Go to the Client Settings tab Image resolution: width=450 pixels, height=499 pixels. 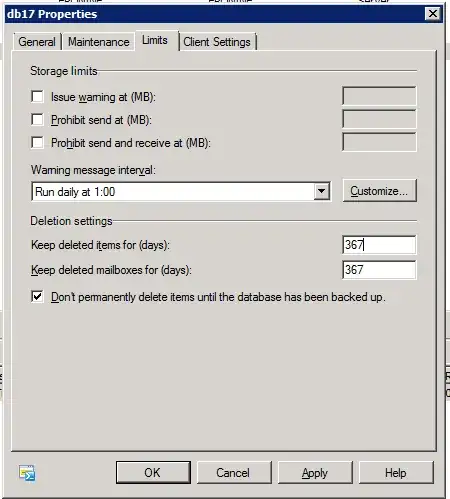(217, 42)
